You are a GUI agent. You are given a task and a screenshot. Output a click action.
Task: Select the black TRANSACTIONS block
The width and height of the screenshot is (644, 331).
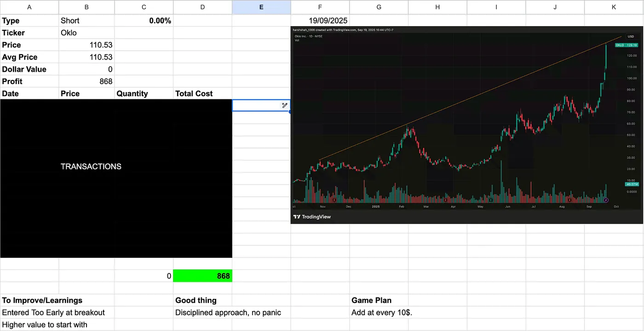point(116,179)
